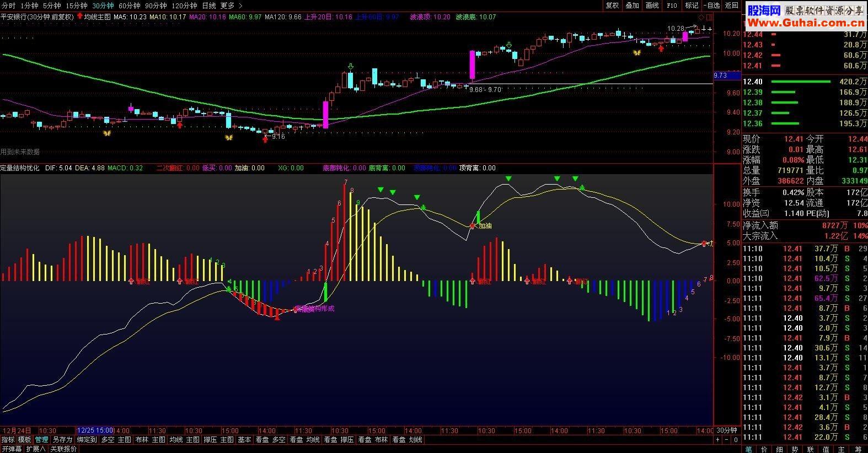
Task: Switch to the 价 price tab
Action: click(x=764, y=449)
